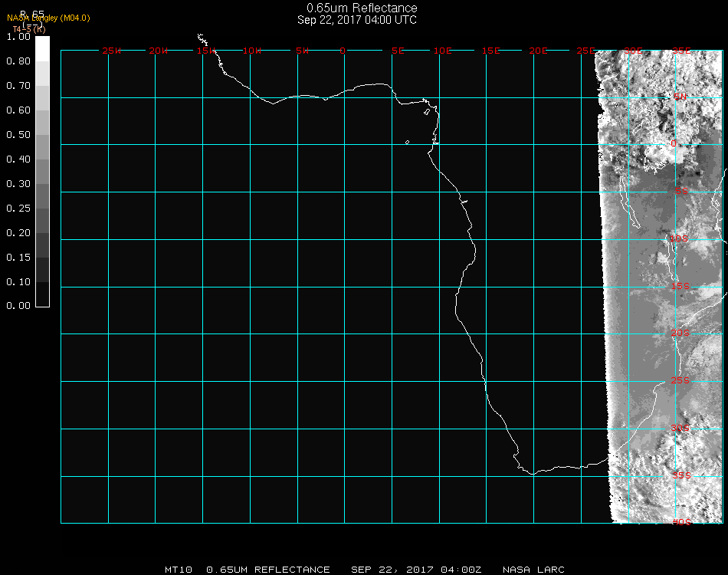Click the 20S latitude label
The height and width of the screenshot is (575, 728).
point(680,333)
